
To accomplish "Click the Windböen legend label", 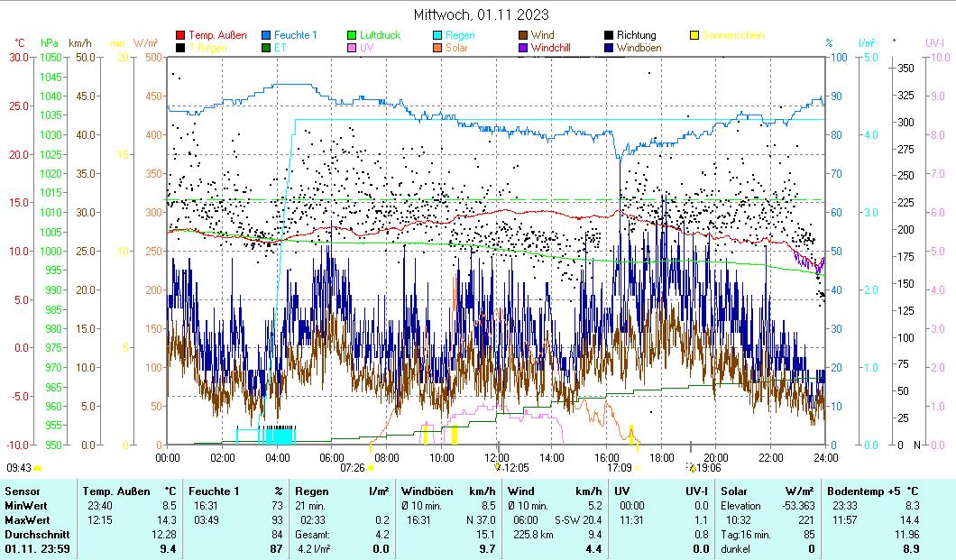I will pos(639,48).
